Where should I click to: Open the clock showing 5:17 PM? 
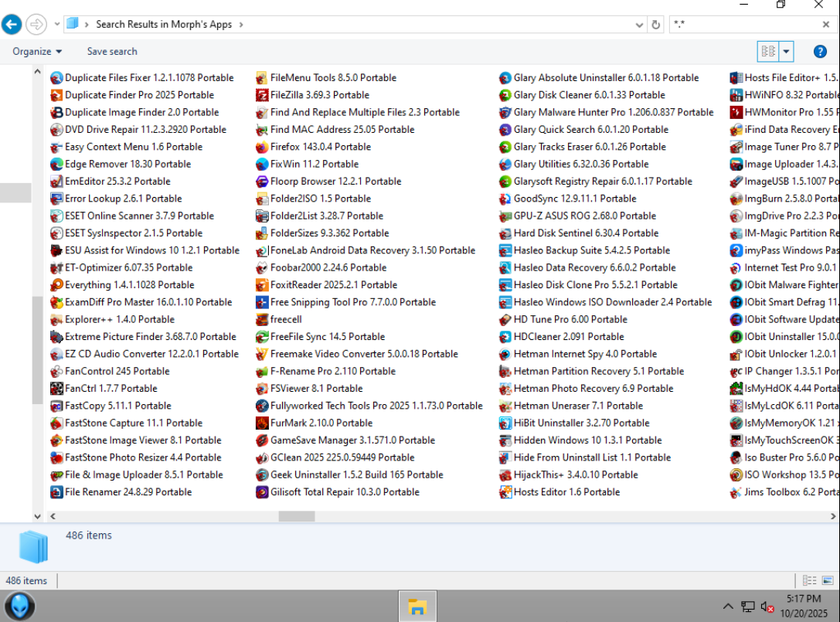coord(804,606)
